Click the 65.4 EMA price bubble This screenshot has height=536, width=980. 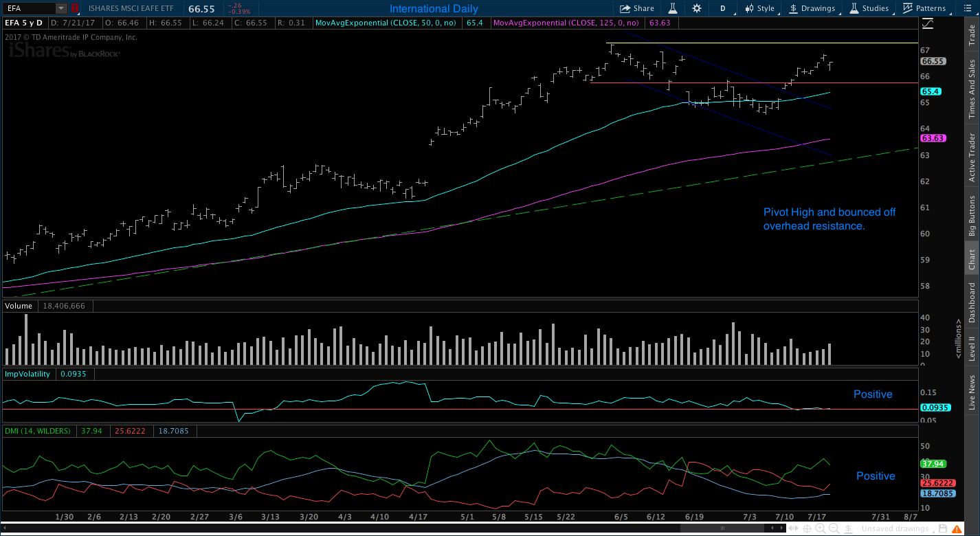(931, 91)
